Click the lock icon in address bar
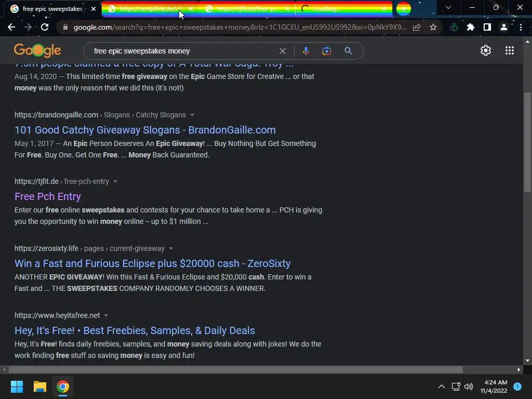Screen dimensions: 532x399 65,27
